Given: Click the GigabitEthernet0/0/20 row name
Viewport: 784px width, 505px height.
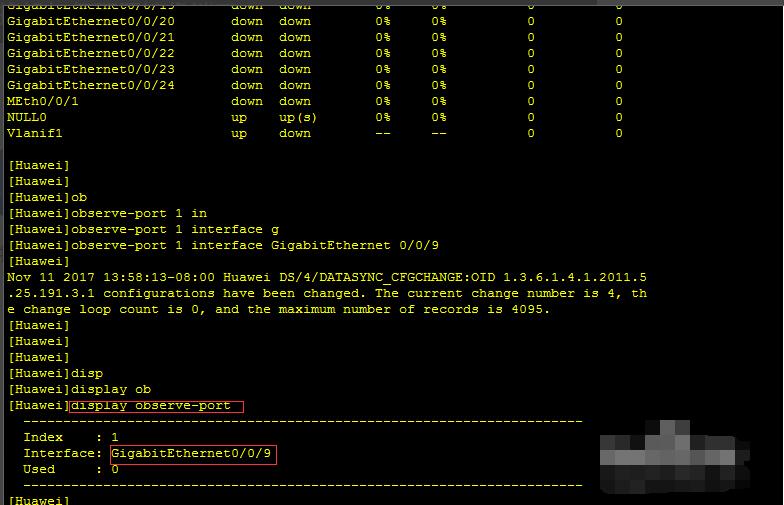Looking at the screenshot, I should (90, 22).
